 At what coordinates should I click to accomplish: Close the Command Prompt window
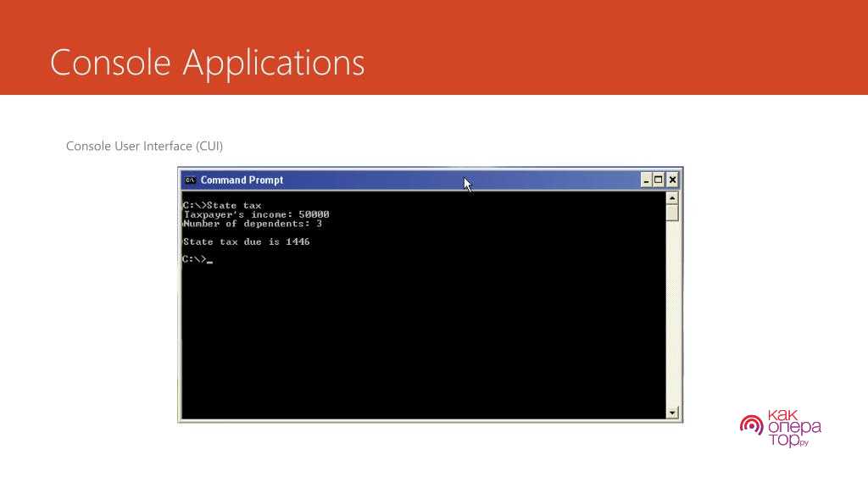[x=672, y=180]
